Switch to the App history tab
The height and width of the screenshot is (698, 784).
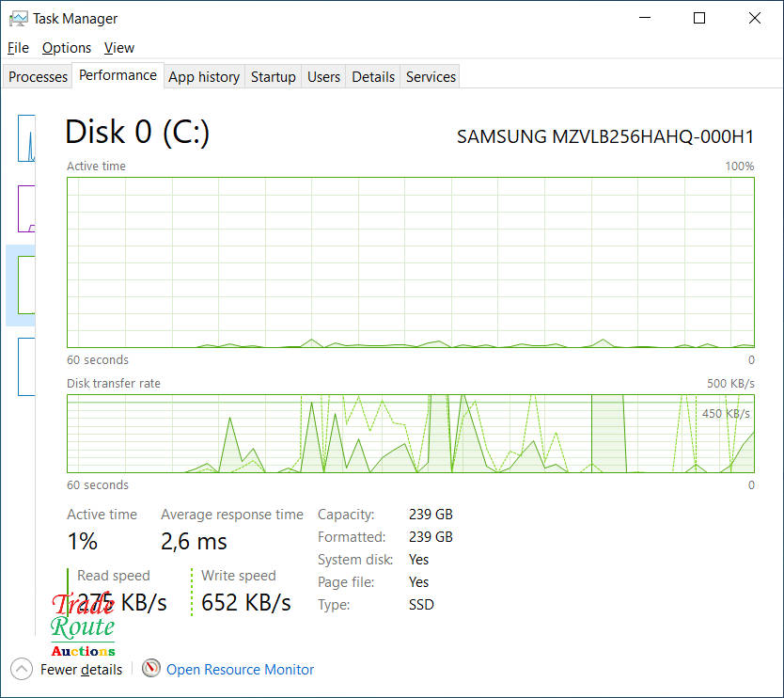click(204, 77)
